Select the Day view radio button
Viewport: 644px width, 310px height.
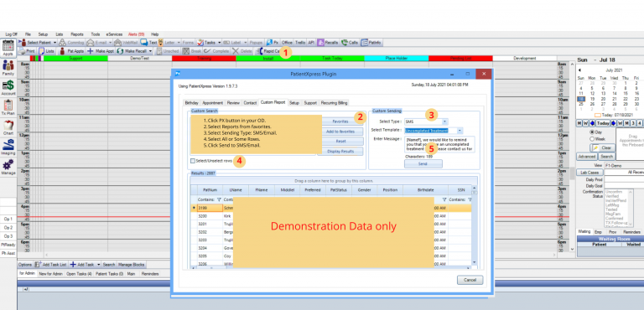tap(592, 132)
